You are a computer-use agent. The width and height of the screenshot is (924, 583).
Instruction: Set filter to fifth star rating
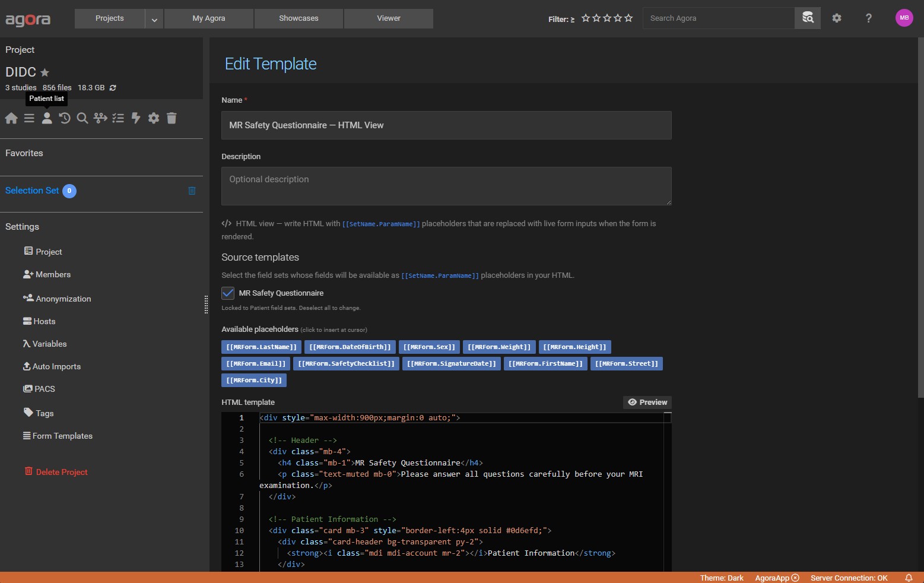pos(628,18)
